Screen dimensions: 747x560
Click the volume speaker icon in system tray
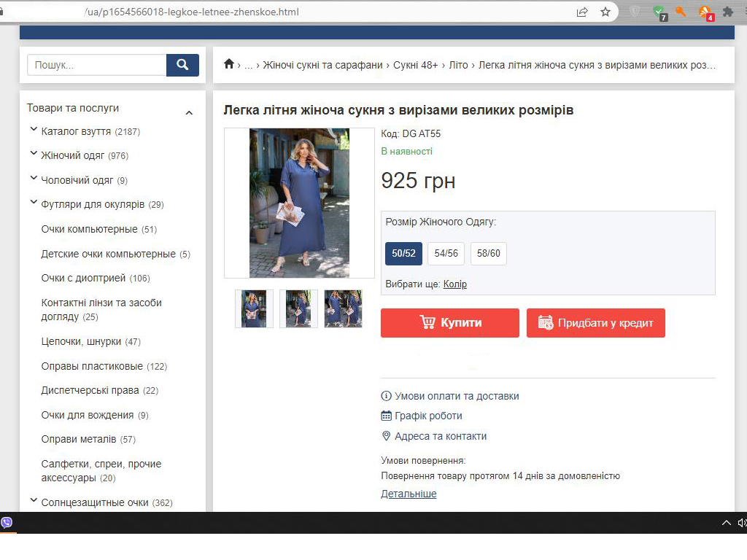tap(742, 523)
